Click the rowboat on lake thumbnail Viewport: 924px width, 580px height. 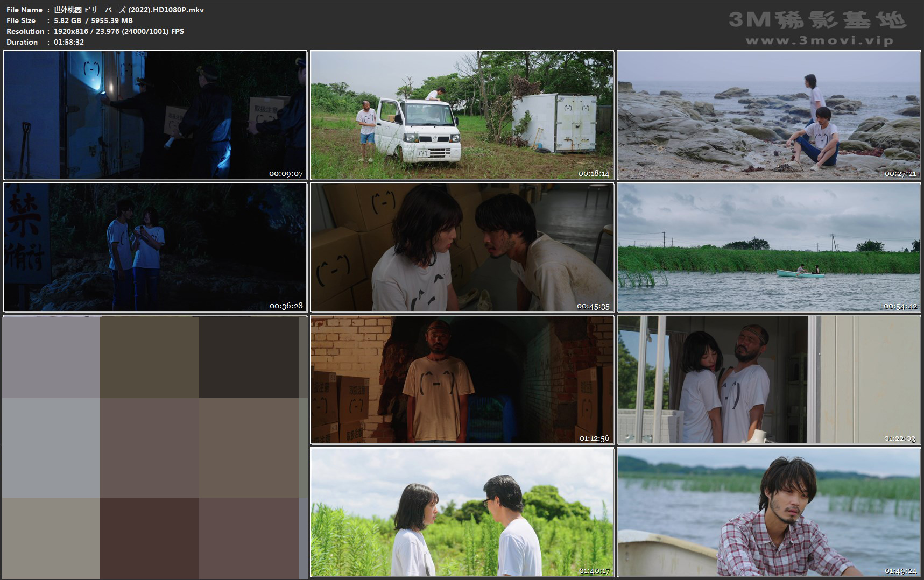[x=768, y=247]
